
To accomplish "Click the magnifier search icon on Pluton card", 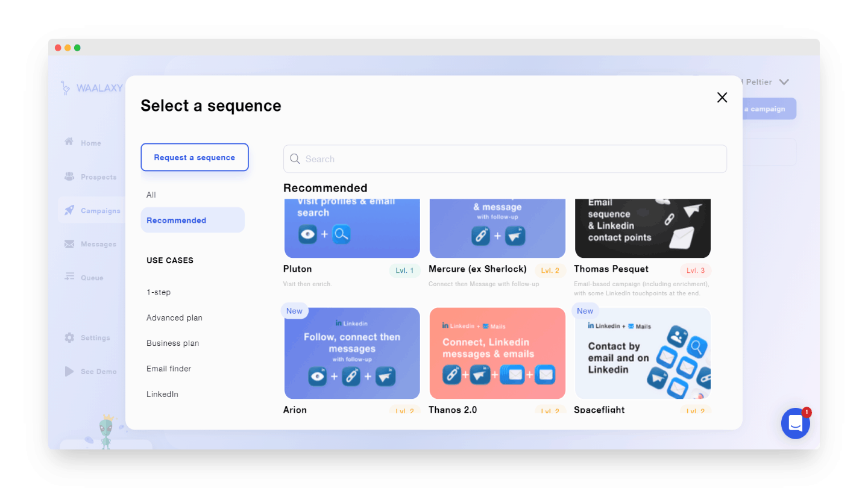I will [341, 234].
